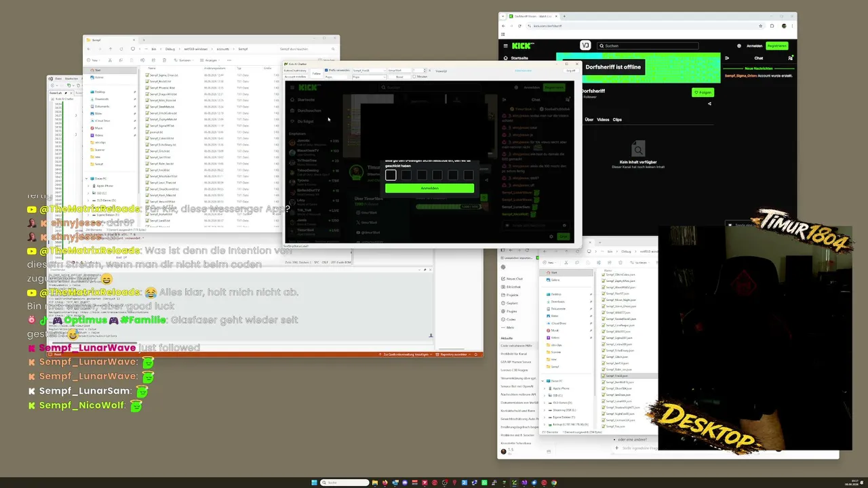
Task: Open the chat users icon in Chrome's Kick page
Action: click(x=790, y=58)
